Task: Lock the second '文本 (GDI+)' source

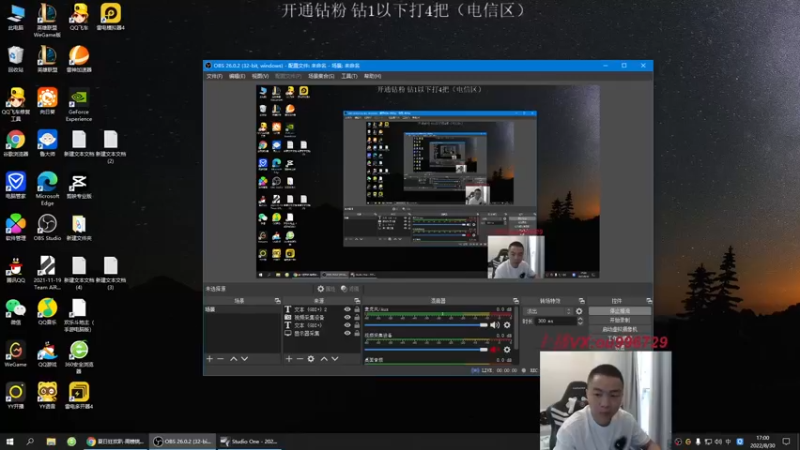Action: pyautogui.click(x=357, y=325)
